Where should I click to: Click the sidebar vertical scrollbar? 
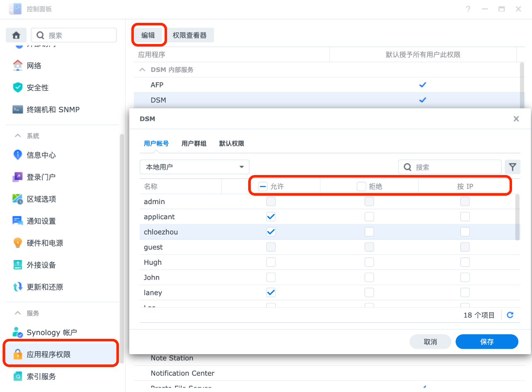[x=122, y=249]
